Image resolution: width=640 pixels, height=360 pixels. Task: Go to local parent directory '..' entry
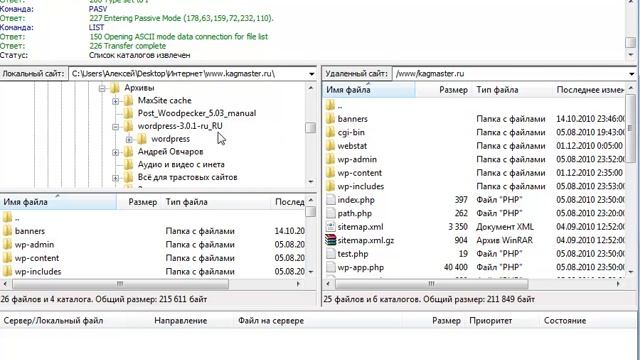tap(17, 218)
